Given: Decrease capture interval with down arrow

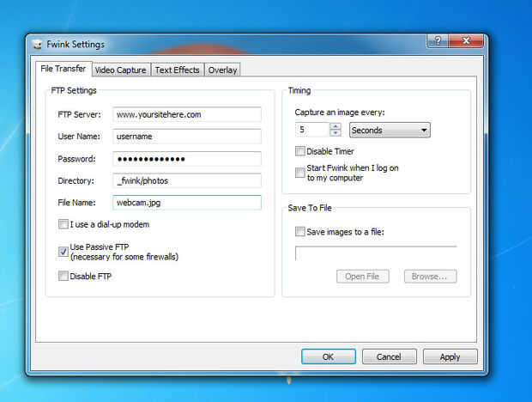Looking at the screenshot, I should point(336,133).
